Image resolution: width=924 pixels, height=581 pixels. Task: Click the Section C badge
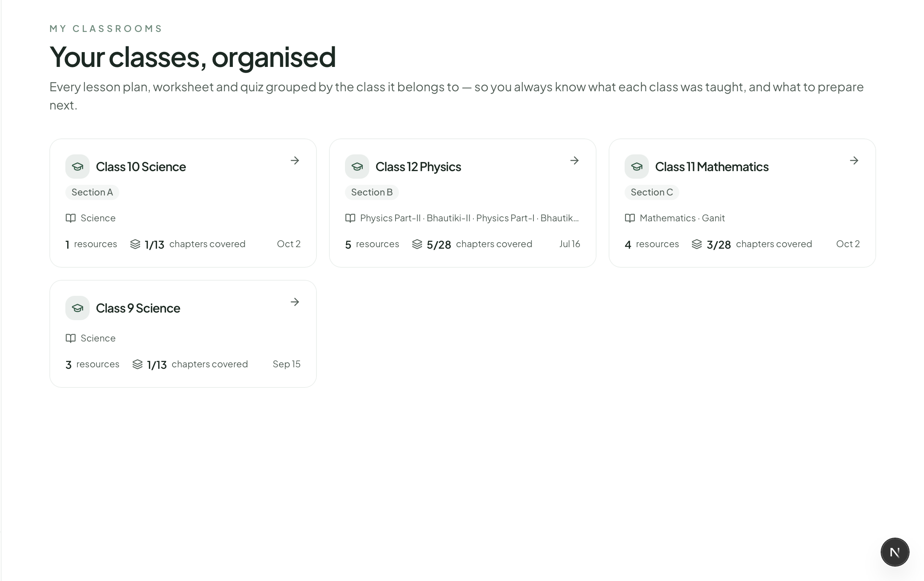pos(652,192)
